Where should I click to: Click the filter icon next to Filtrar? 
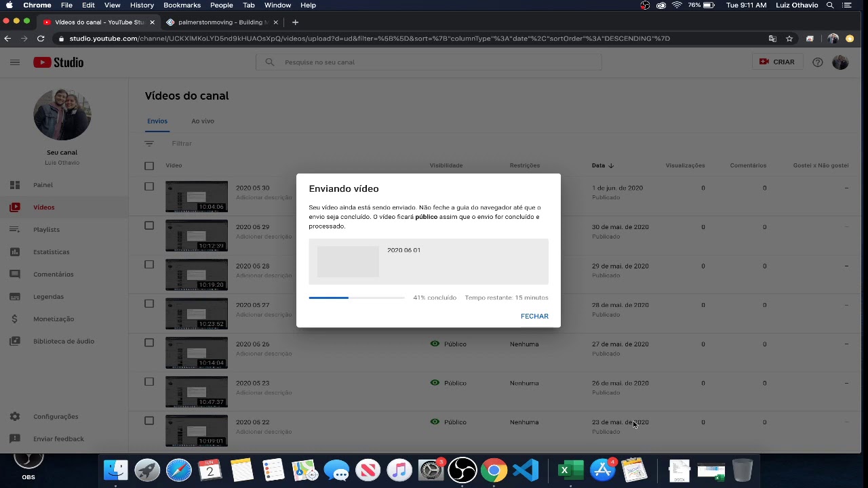pos(149,144)
